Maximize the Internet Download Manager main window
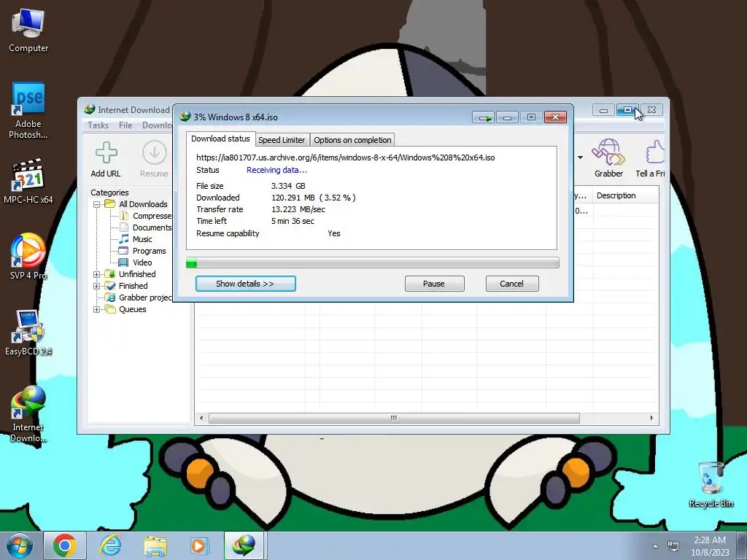This screenshot has width=747, height=560. [x=627, y=110]
